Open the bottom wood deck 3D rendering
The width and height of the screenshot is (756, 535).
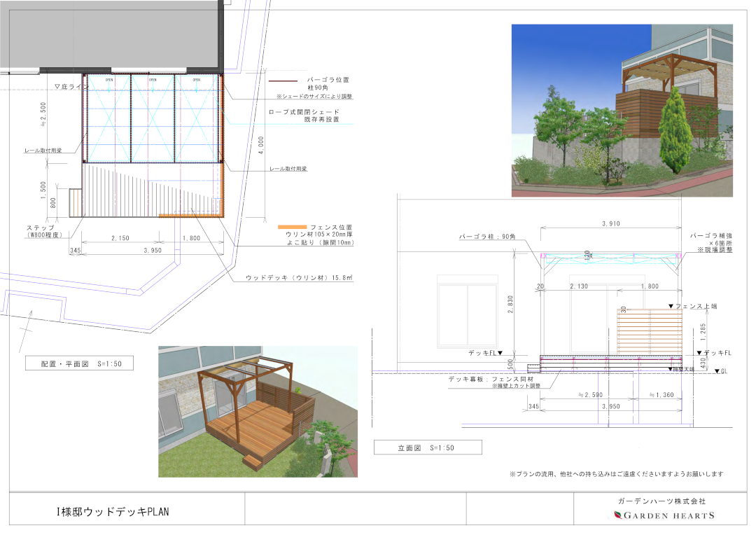coord(258,411)
